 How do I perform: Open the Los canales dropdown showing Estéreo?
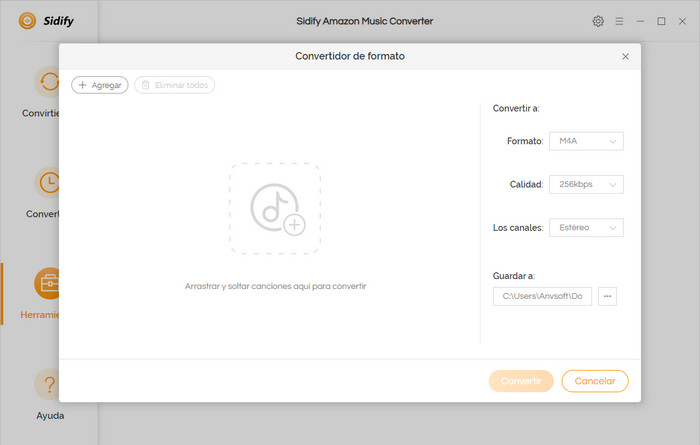(x=586, y=228)
